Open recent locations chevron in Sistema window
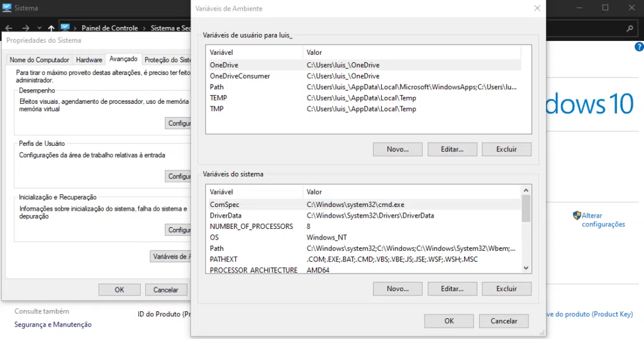Image resolution: width=644 pixels, height=339 pixels. coord(39,28)
